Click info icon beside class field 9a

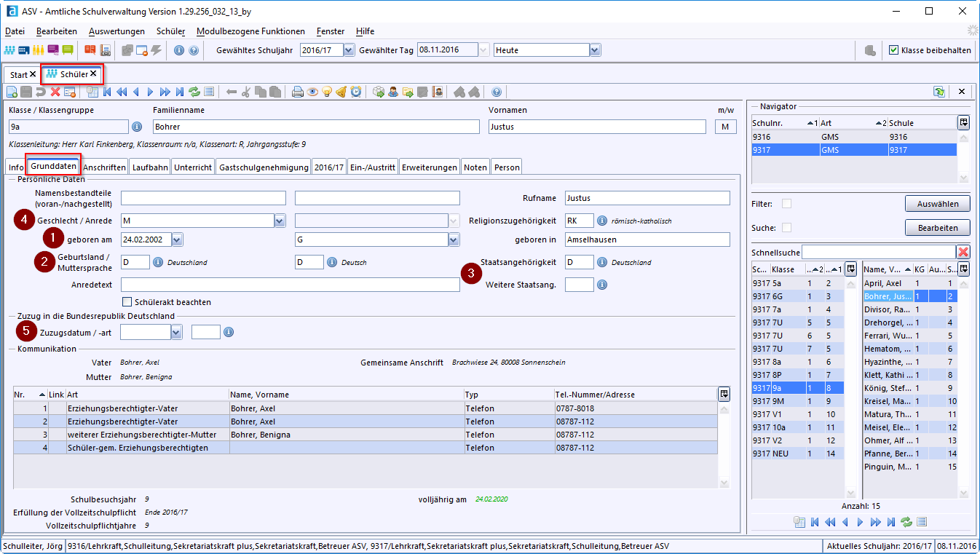137,127
